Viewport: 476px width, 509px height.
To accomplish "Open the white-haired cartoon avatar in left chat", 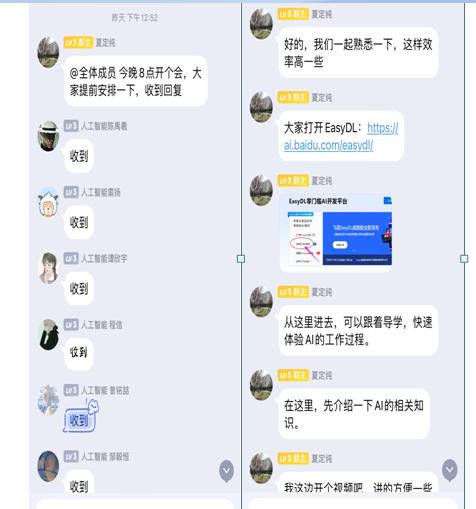I will (x=48, y=202).
